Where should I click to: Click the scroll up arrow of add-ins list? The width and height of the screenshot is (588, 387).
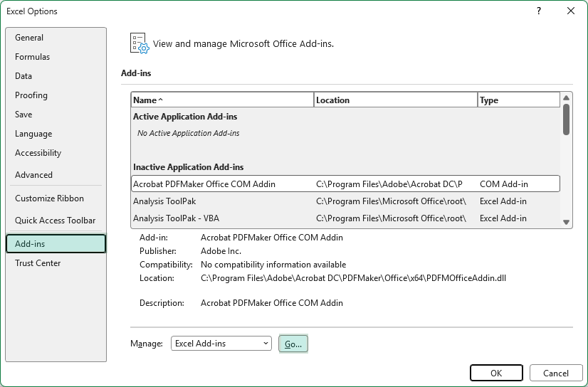pyautogui.click(x=566, y=97)
